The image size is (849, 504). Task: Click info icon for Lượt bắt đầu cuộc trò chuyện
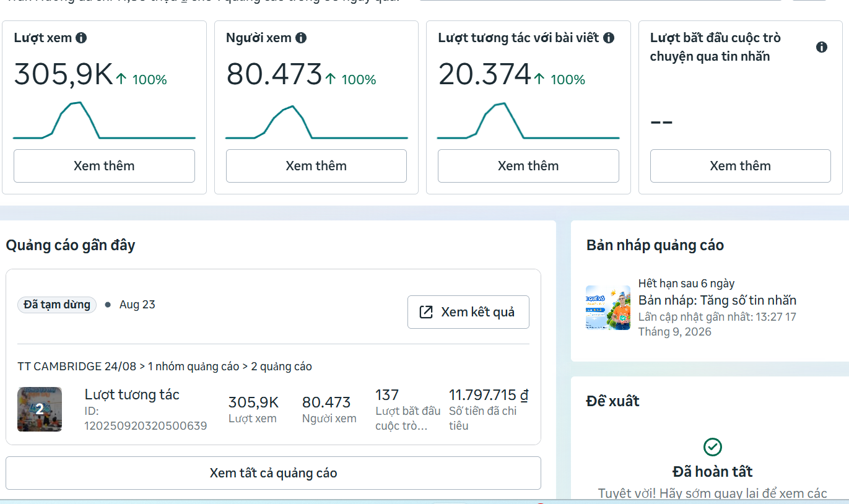(822, 47)
